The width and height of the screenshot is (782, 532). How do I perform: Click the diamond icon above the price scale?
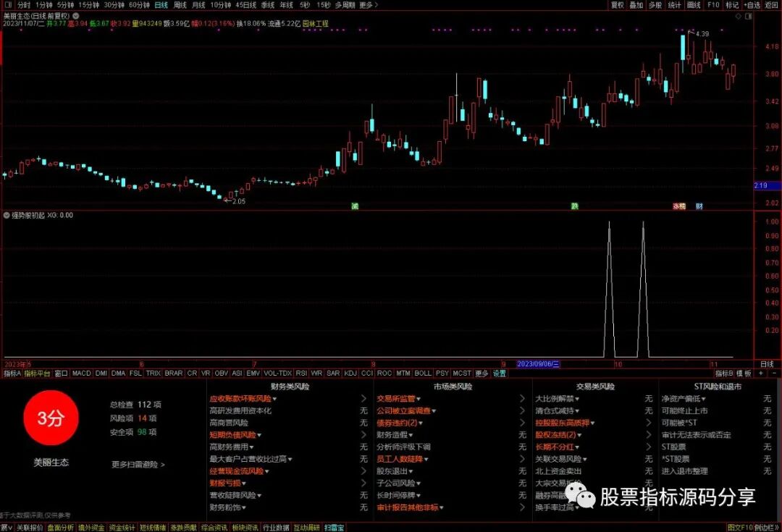point(739,16)
